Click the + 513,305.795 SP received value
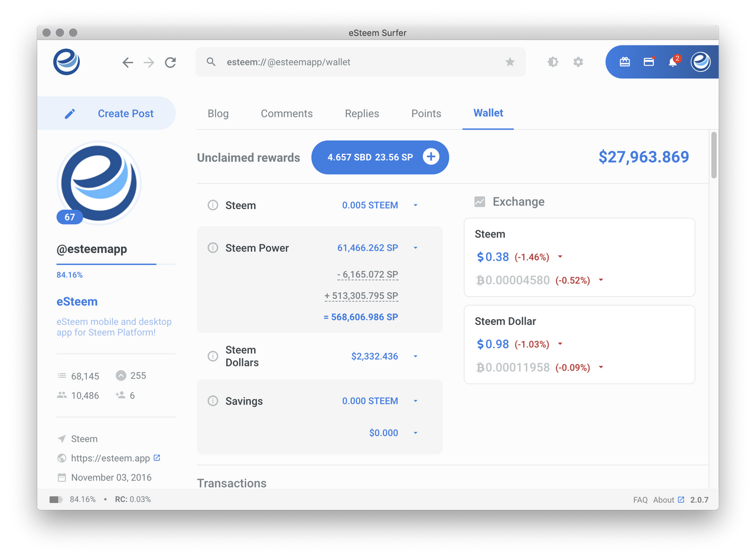Screen dimensions: 756x559 point(361,296)
